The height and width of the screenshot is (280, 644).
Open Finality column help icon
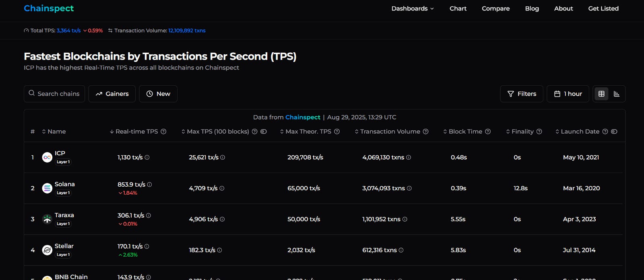(x=539, y=132)
